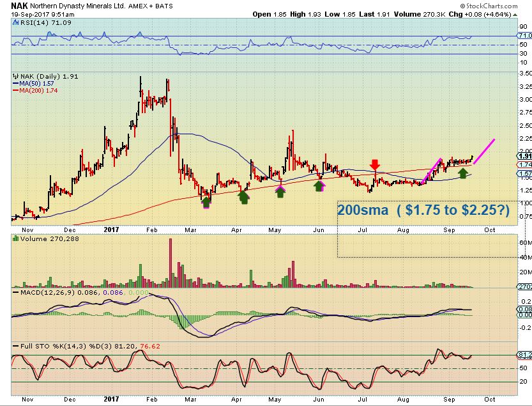Click the 30 level on the RSI axis
Screen dimensions: 532x406
(523, 53)
